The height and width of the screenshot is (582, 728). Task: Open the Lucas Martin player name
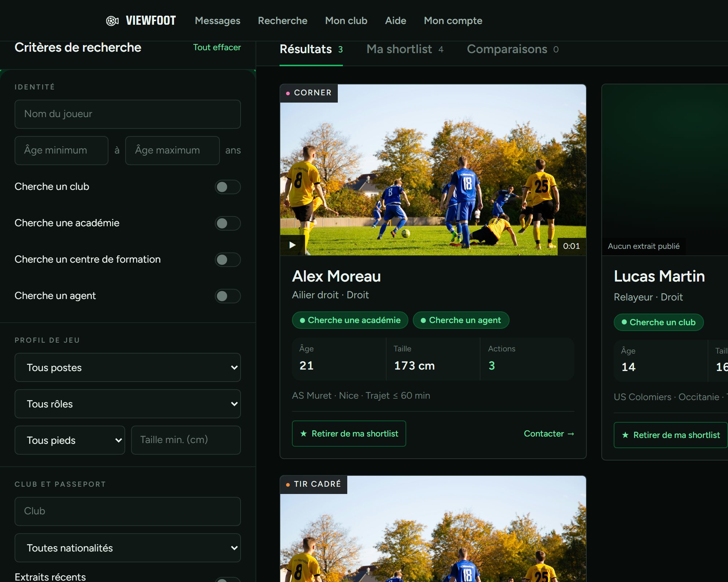coord(659,276)
